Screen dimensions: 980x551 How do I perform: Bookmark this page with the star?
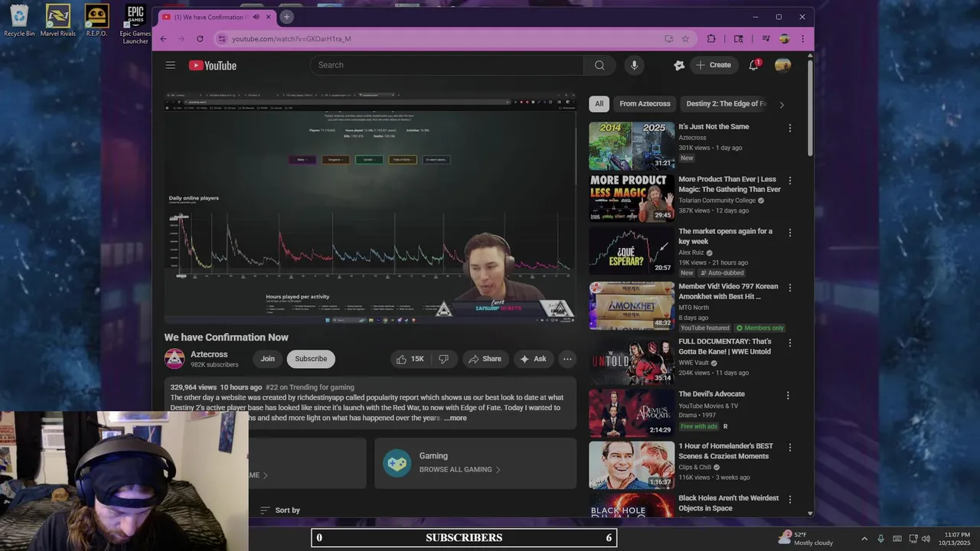[x=685, y=38]
